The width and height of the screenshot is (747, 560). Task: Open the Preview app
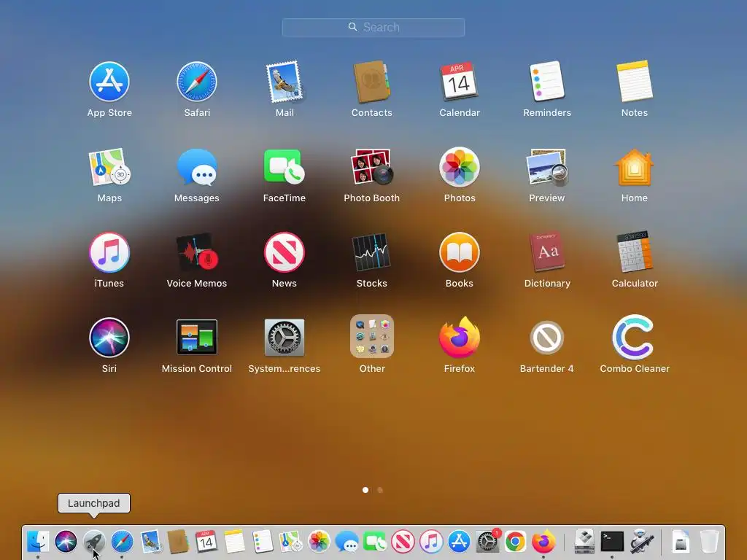click(x=547, y=167)
